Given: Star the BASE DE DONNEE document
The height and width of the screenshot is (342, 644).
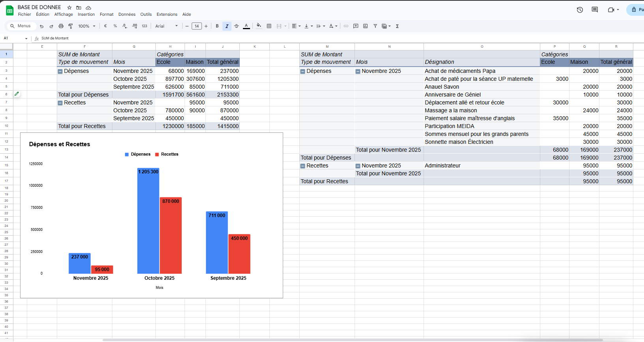Looking at the screenshot, I should click(69, 7).
